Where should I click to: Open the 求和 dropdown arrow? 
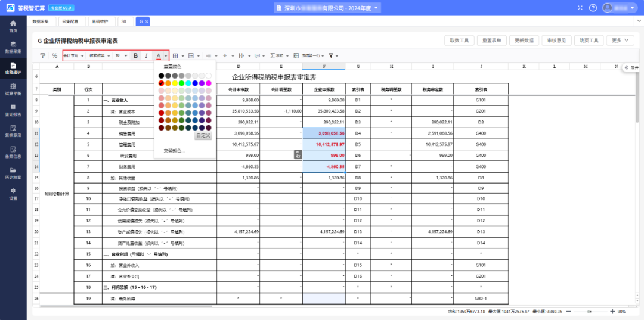(287, 56)
